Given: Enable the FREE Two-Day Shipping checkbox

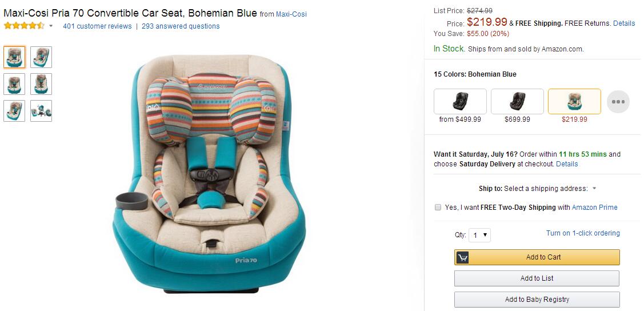Looking at the screenshot, I should point(438,208).
